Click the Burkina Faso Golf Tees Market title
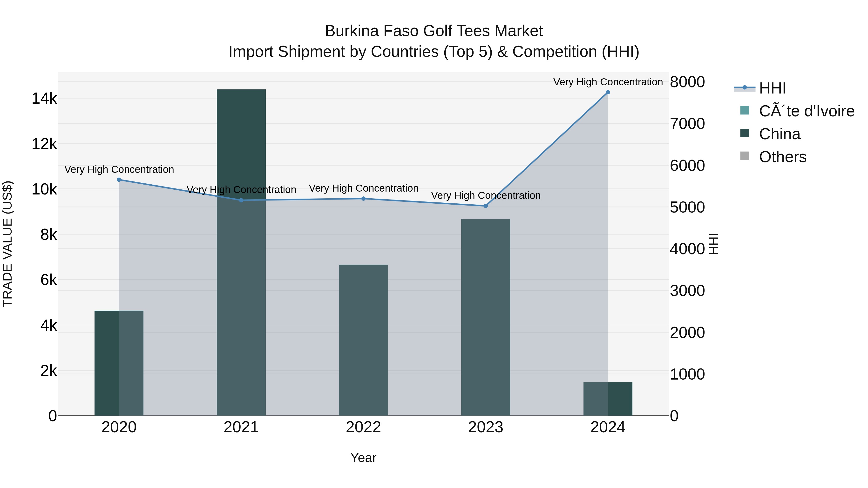 point(434,31)
